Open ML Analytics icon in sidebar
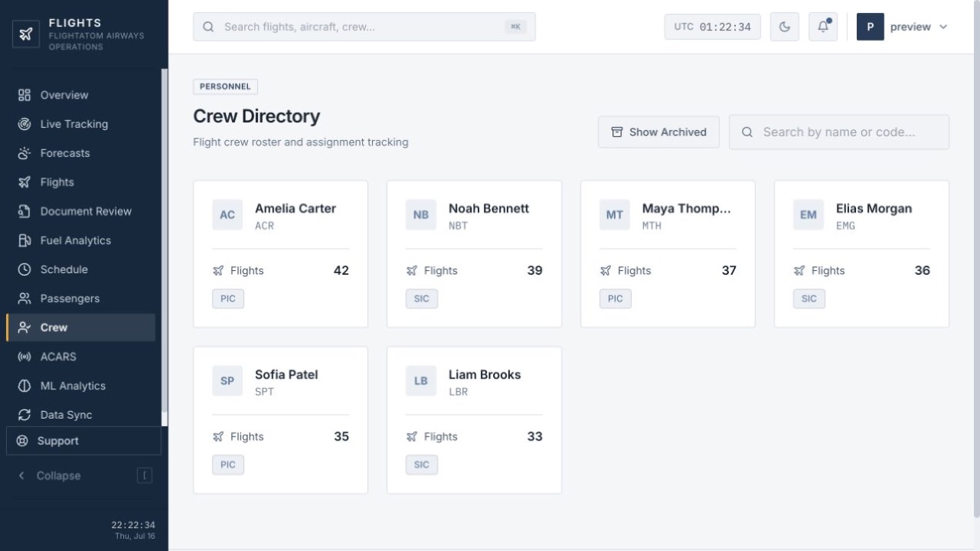The image size is (980, 551). (24, 386)
